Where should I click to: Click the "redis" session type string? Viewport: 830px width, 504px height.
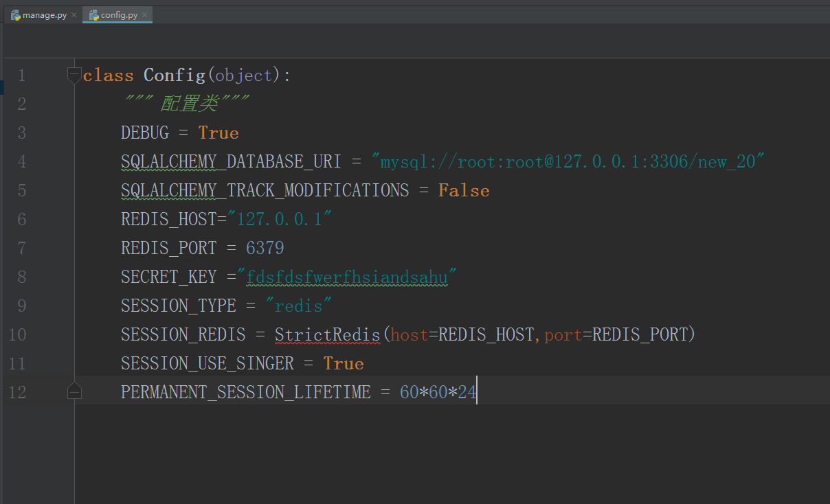(299, 306)
